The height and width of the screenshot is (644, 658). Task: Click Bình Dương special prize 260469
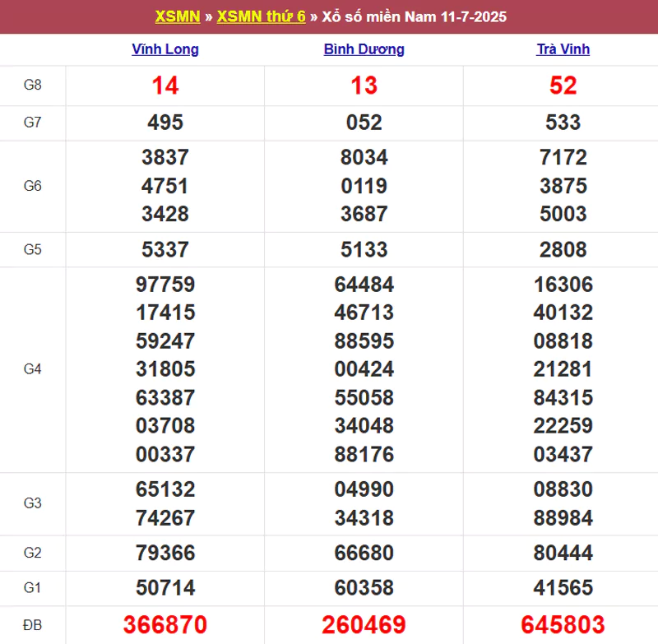click(x=364, y=624)
